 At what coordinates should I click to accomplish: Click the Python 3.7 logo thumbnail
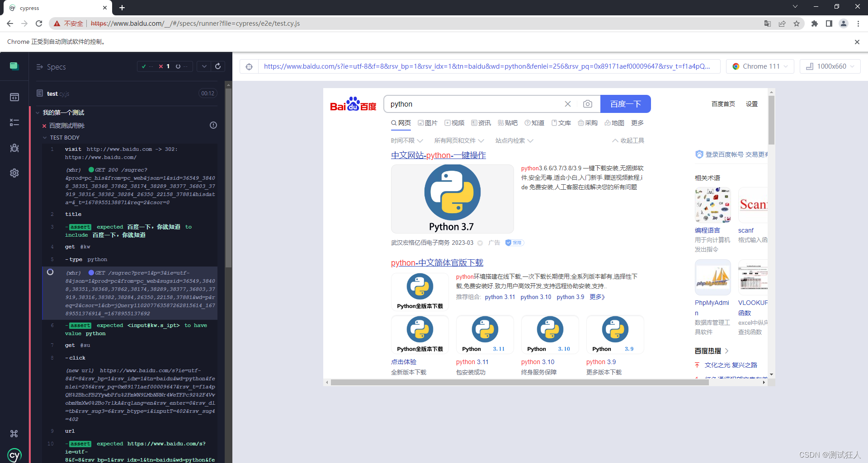(x=452, y=199)
